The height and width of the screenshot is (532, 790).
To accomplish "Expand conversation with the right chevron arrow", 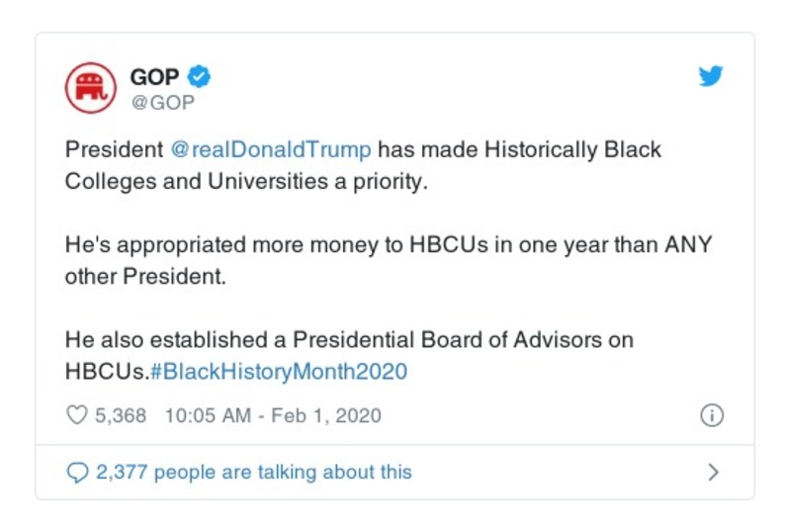I will point(713,473).
